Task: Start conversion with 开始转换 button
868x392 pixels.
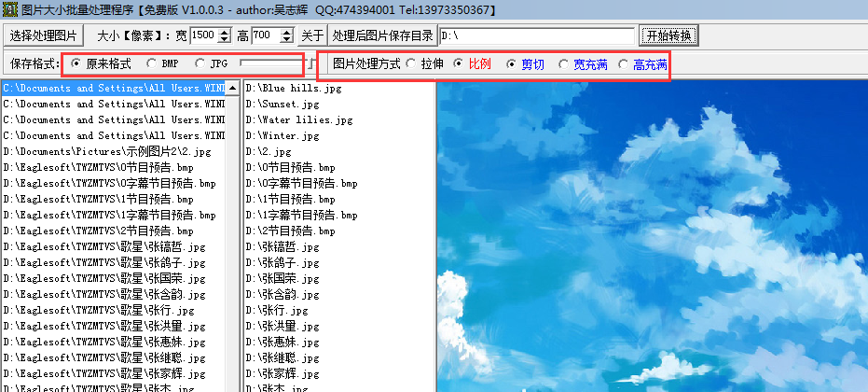Action: coord(668,36)
